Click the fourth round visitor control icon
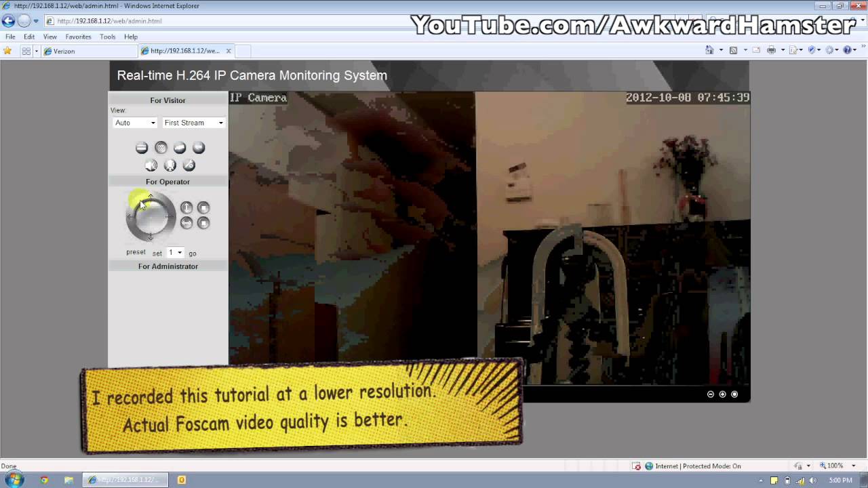Image resolution: width=868 pixels, height=488 pixels. click(199, 148)
